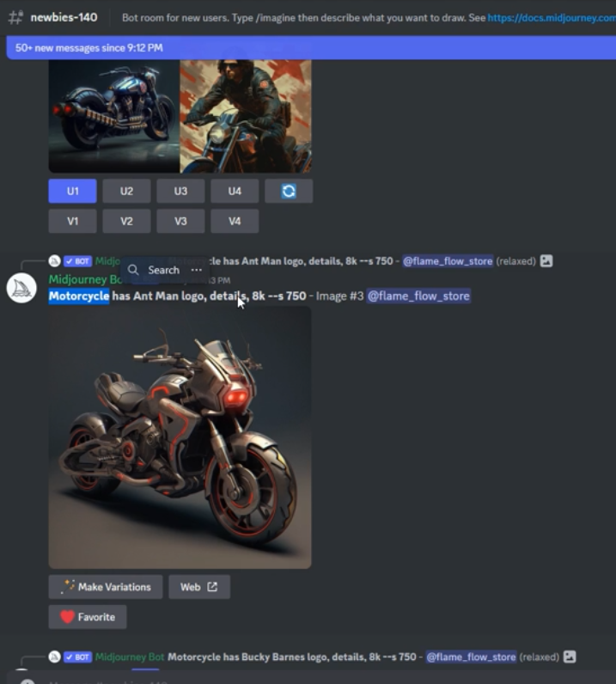Click the small reply avatar before Bucky Barnes prompt

pos(54,657)
